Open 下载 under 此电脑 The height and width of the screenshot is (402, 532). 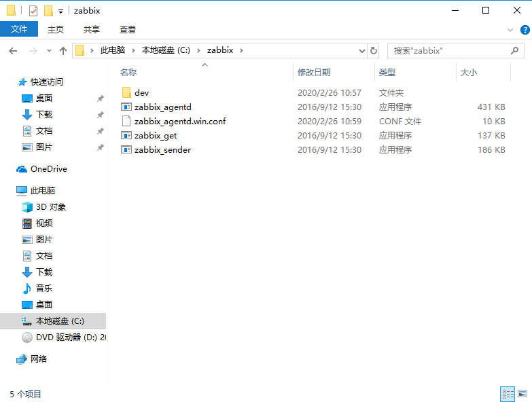coord(44,272)
